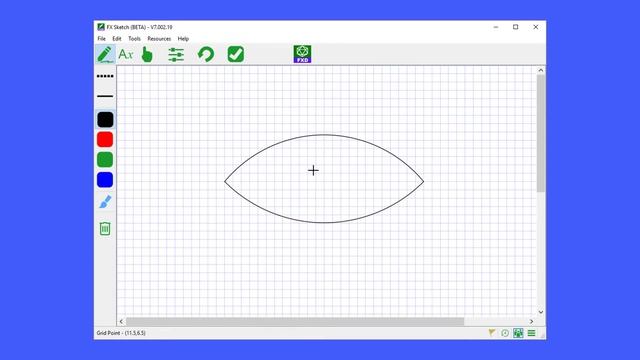The height and width of the screenshot is (360, 640).
Task: Pick the red color swatch
Action: 105,140
